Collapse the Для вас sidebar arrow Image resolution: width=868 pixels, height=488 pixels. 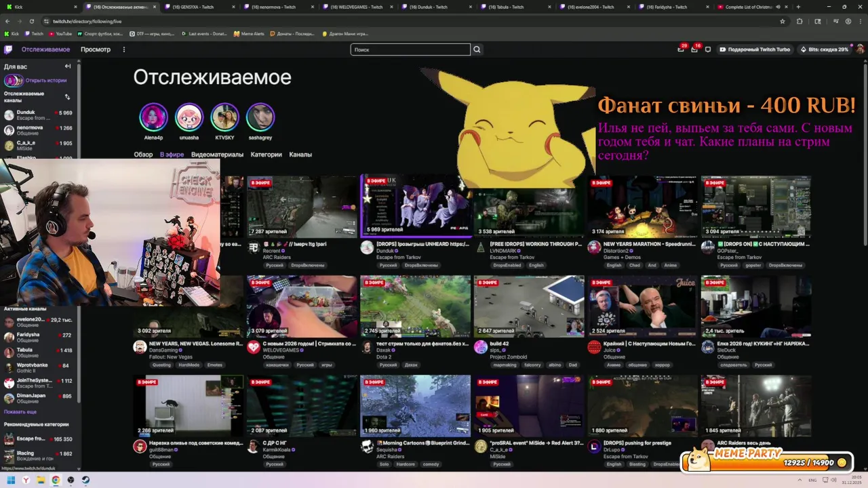pyautogui.click(x=68, y=66)
